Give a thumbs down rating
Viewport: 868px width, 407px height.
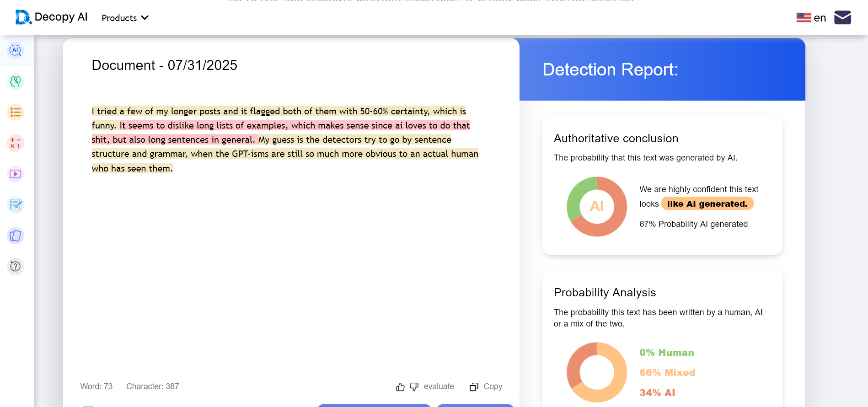click(414, 387)
